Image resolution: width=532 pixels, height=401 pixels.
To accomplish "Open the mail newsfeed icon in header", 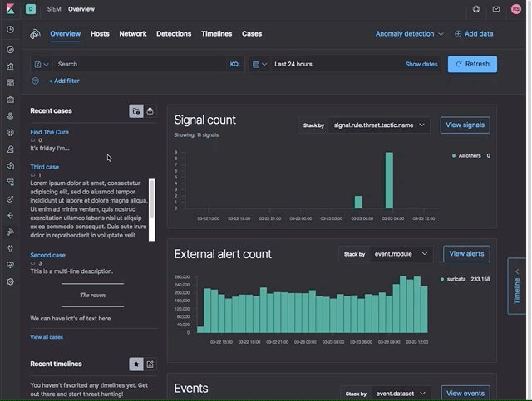I will pyautogui.click(x=496, y=9).
